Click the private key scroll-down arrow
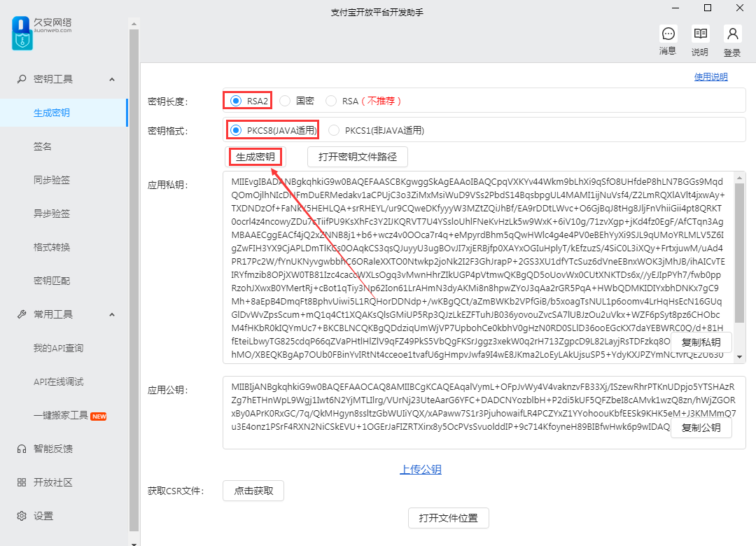 pyautogui.click(x=740, y=358)
